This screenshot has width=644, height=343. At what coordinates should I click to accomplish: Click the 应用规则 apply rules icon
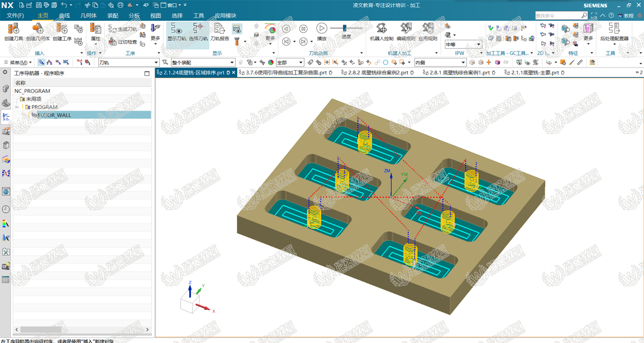click(x=427, y=32)
